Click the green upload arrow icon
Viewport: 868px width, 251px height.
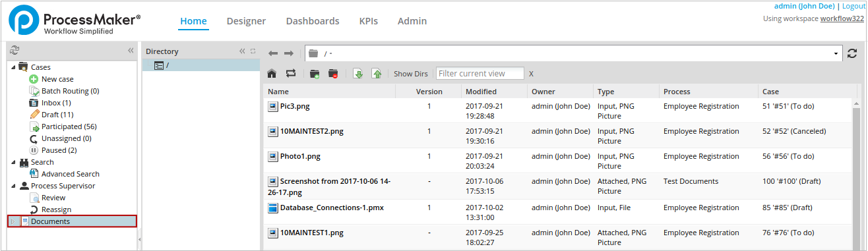(x=377, y=73)
